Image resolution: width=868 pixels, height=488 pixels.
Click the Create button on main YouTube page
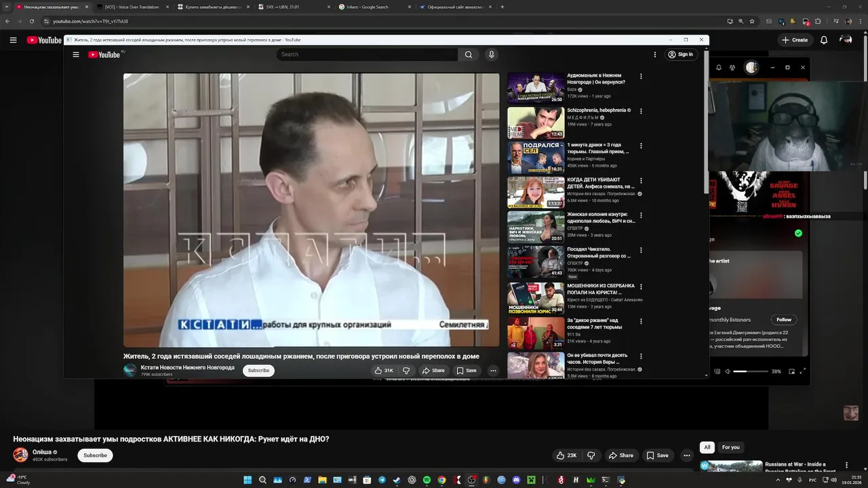pos(795,40)
